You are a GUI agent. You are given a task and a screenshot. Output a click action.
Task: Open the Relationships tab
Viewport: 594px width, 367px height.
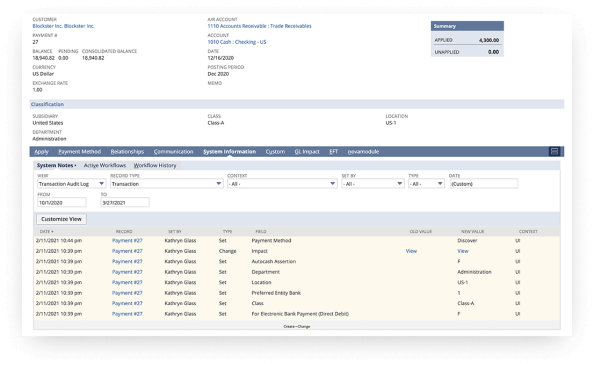click(127, 151)
